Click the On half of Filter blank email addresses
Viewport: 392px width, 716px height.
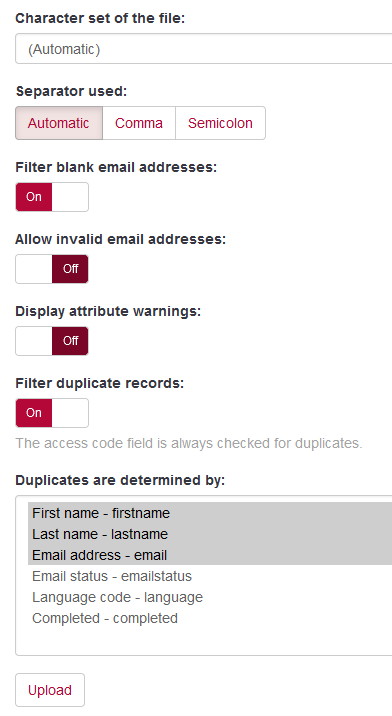(34, 197)
